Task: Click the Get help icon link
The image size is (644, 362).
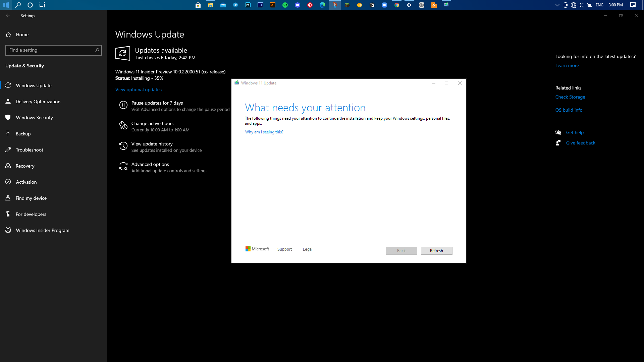Action: (x=558, y=132)
